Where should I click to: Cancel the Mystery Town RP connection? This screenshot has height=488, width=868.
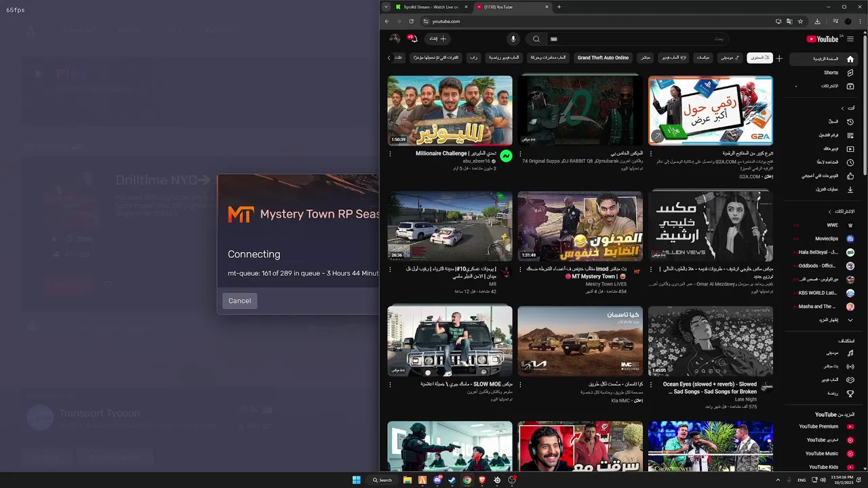tap(239, 301)
